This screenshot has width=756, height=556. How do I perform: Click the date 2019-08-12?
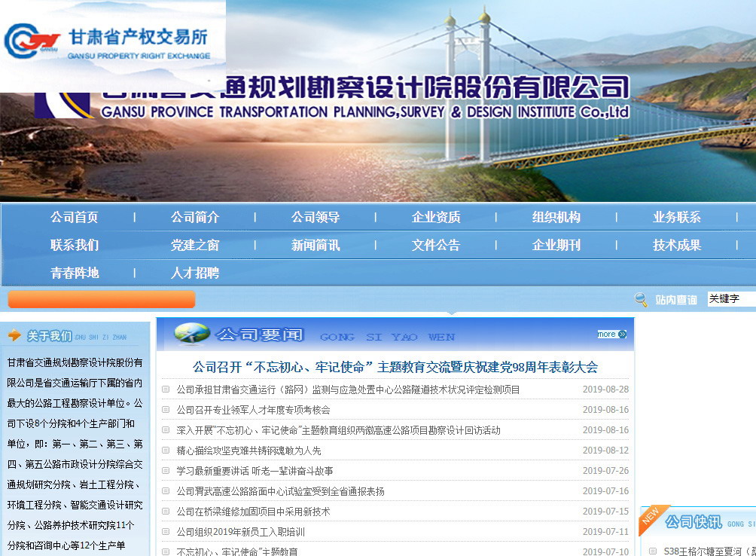[605, 450]
